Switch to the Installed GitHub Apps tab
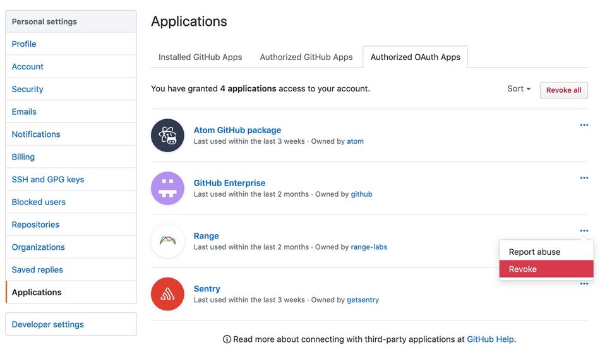 pyautogui.click(x=200, y=57)
